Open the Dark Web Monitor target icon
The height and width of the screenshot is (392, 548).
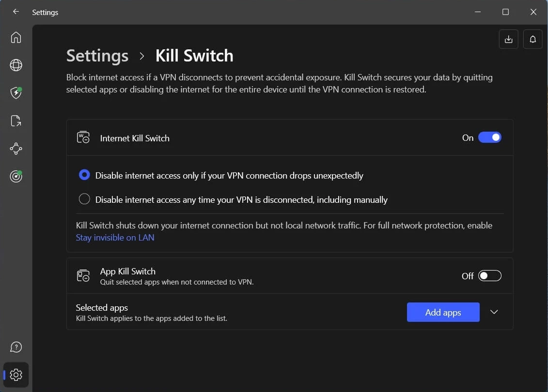coord(16,177)
